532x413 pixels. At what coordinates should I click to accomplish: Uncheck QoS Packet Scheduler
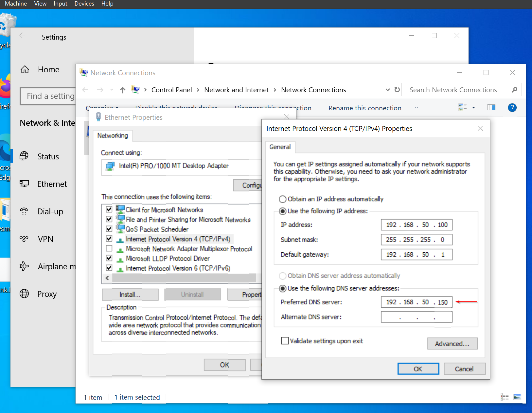coord(109,228)
